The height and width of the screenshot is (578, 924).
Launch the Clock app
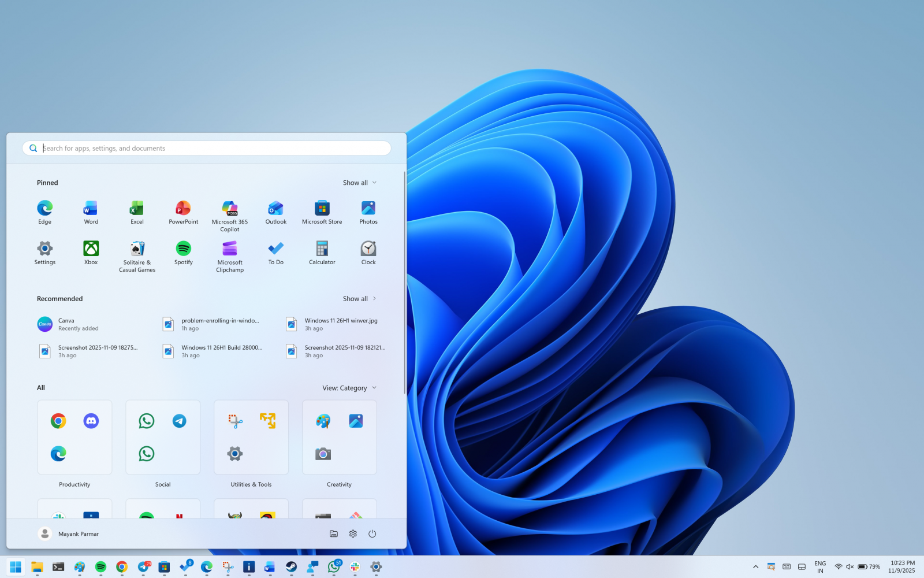tap(368, 251)
